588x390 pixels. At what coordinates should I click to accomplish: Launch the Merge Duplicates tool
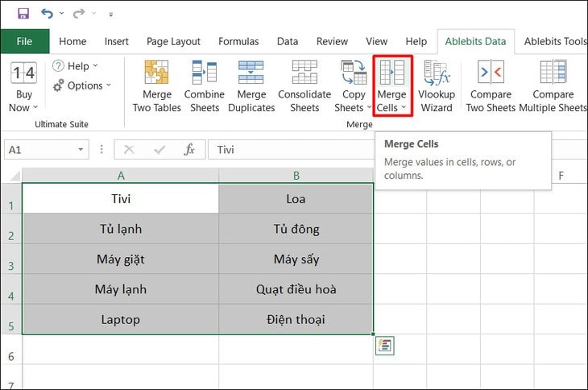tap(251, 86)
